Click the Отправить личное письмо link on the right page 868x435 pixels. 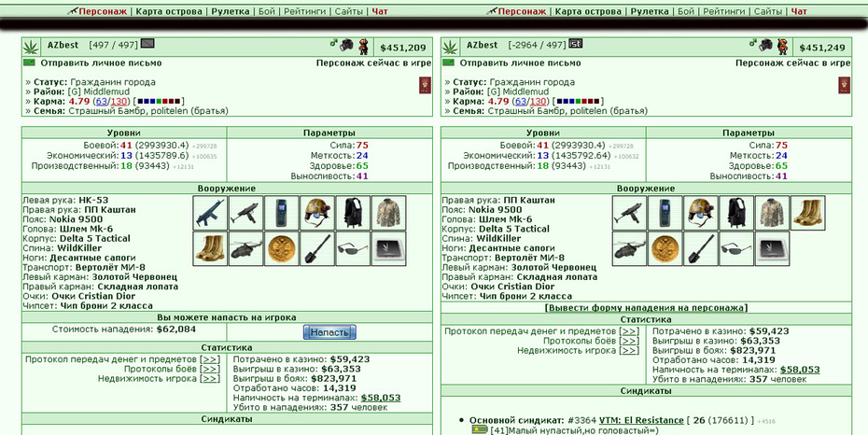pos(521,63)
